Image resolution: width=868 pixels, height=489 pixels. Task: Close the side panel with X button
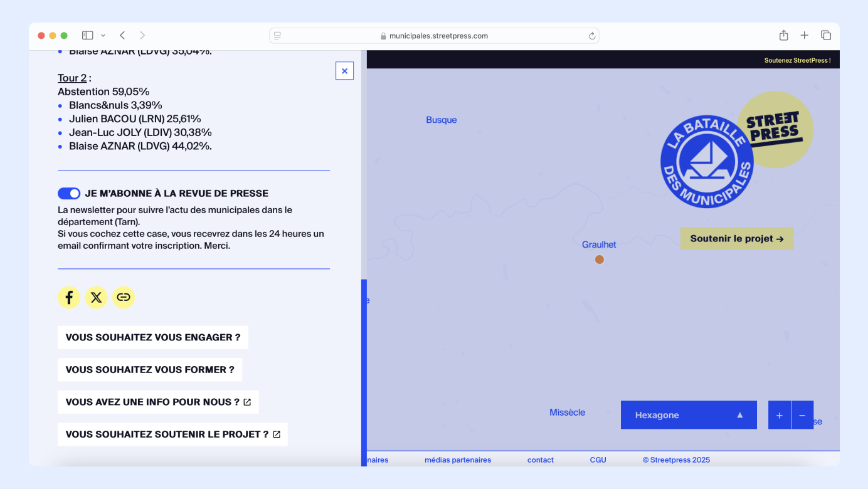344,71
